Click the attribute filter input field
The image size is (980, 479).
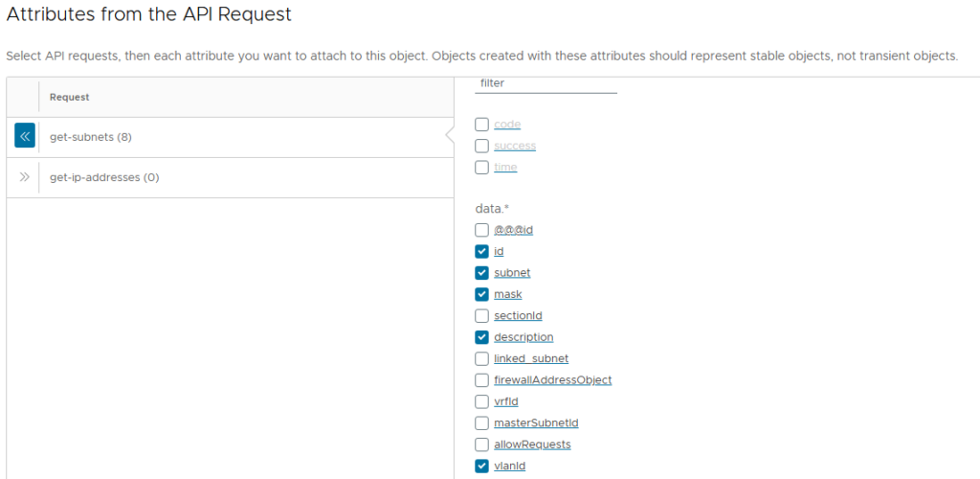coord(546,83)
